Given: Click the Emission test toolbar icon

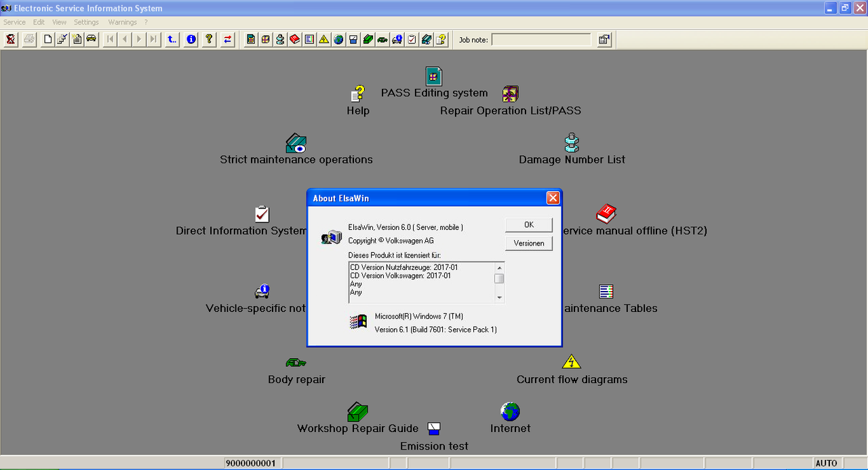Looking at the screenshot, I should 353,39.
